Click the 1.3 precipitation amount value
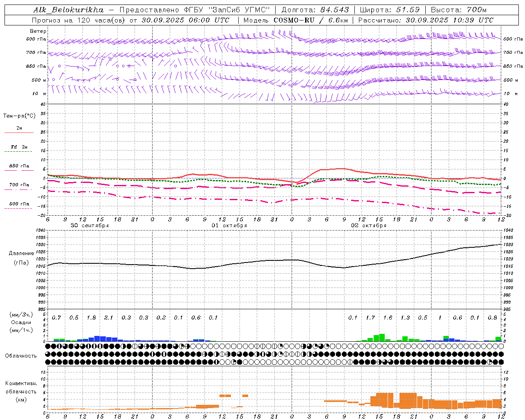 tap(405, 317)
